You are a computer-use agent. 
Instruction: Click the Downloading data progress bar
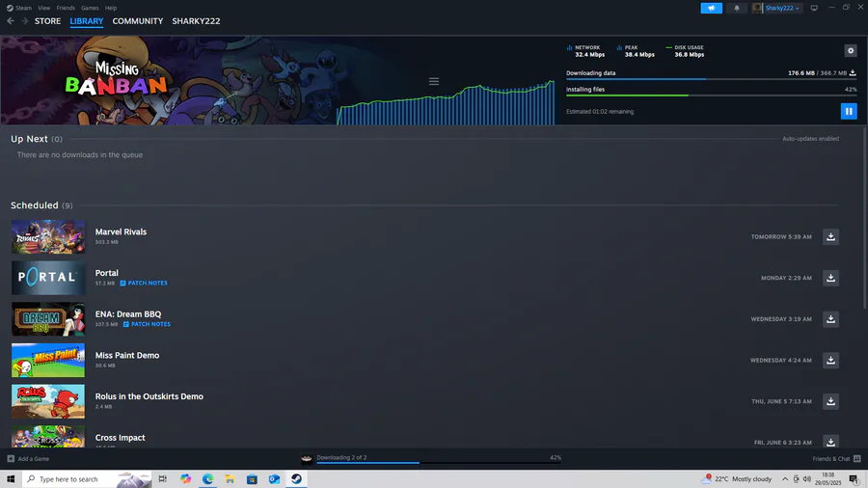coord(712,79)
